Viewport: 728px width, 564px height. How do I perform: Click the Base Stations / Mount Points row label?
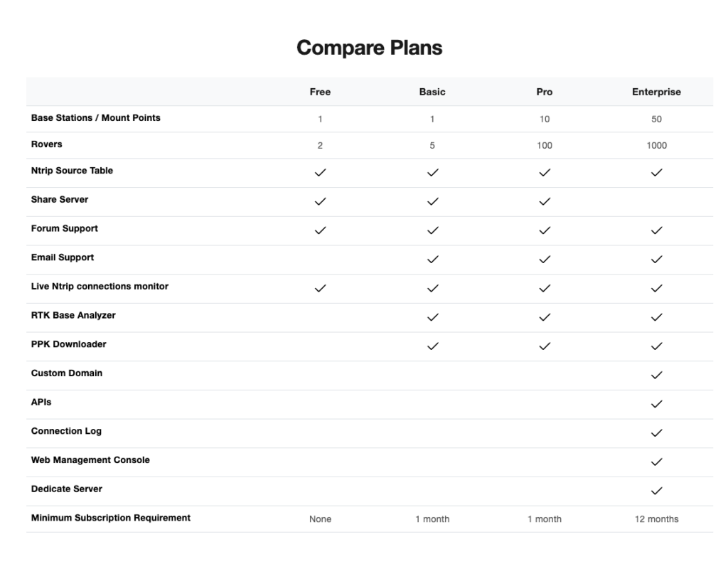(x=96, y=117)
